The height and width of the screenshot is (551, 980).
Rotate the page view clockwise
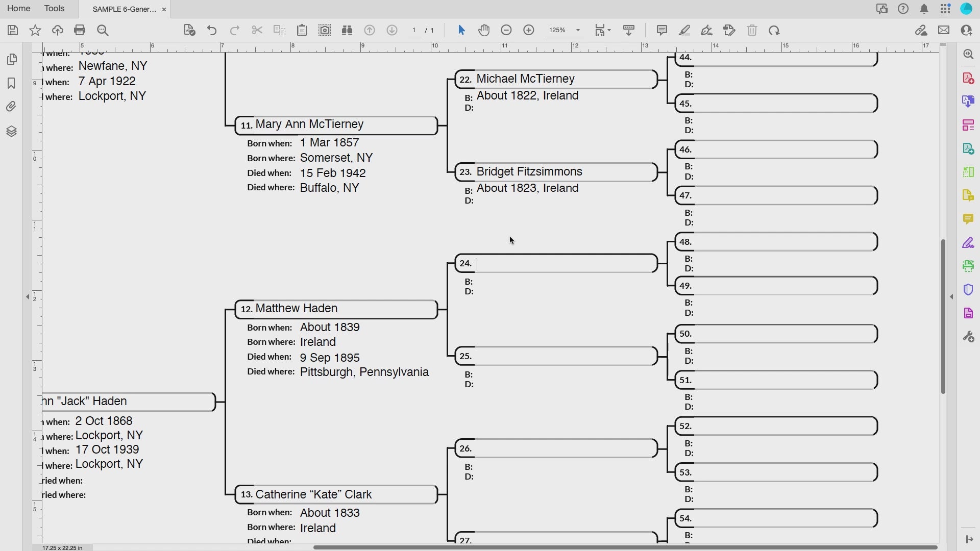(774, 31)
